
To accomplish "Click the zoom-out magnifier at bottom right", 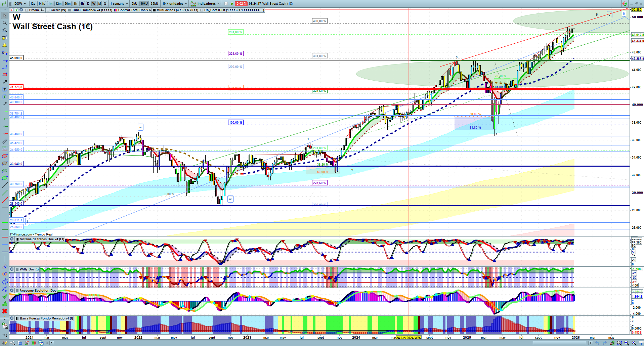I will pyautogui.click(x=627, y=343).
